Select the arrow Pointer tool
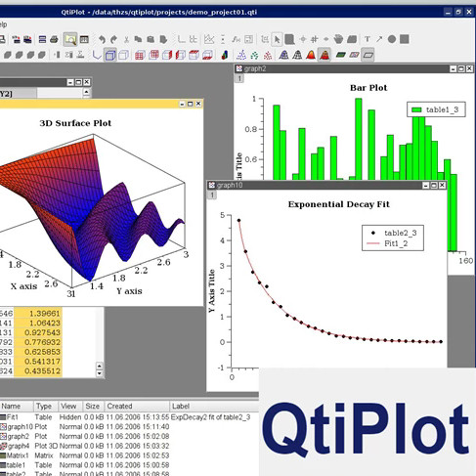Image resolution: width=476 pixels, height=476 pixels. (x=278, y=39)
